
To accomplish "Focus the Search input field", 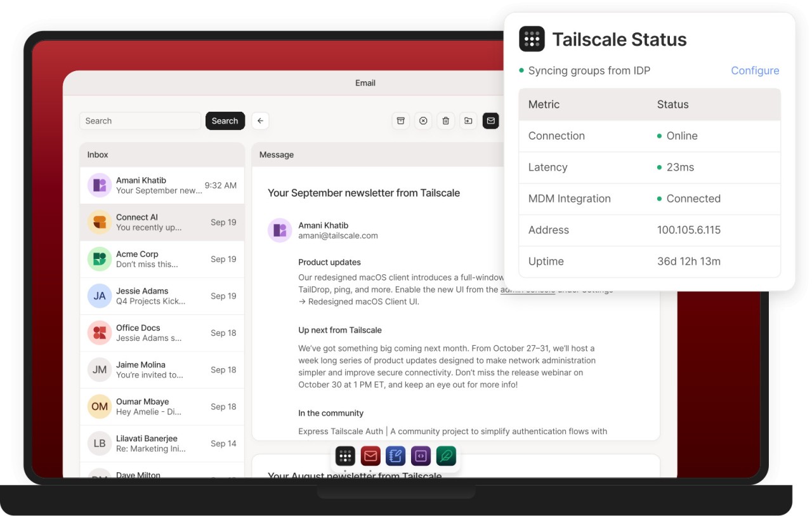I will (140, 121).
